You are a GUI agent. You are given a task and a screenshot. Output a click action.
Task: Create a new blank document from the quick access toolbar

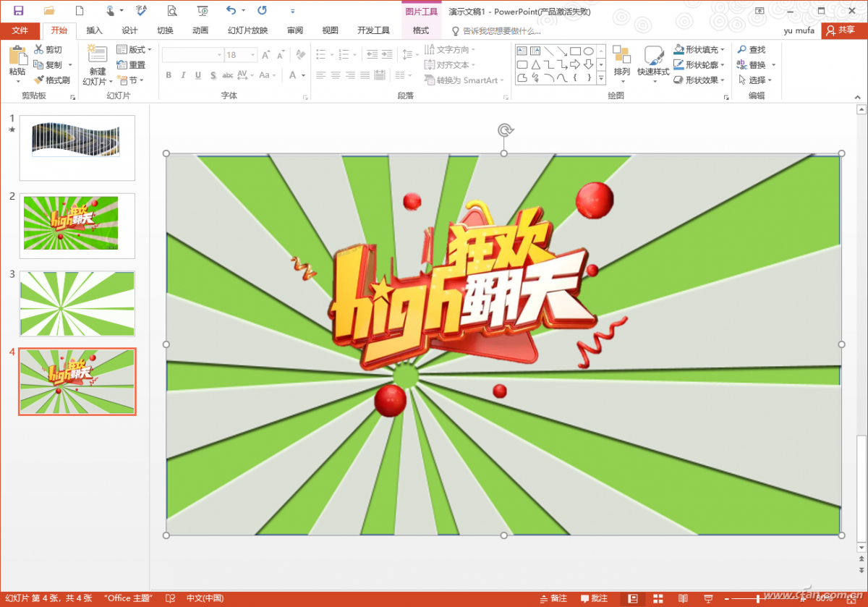[x=80, y=11]
